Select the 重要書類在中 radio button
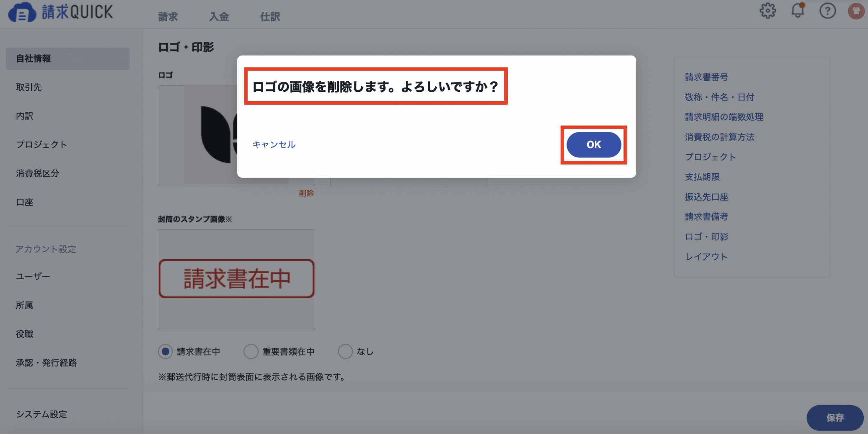The height and width of the screenshot is (434, 868). [251, 352]
